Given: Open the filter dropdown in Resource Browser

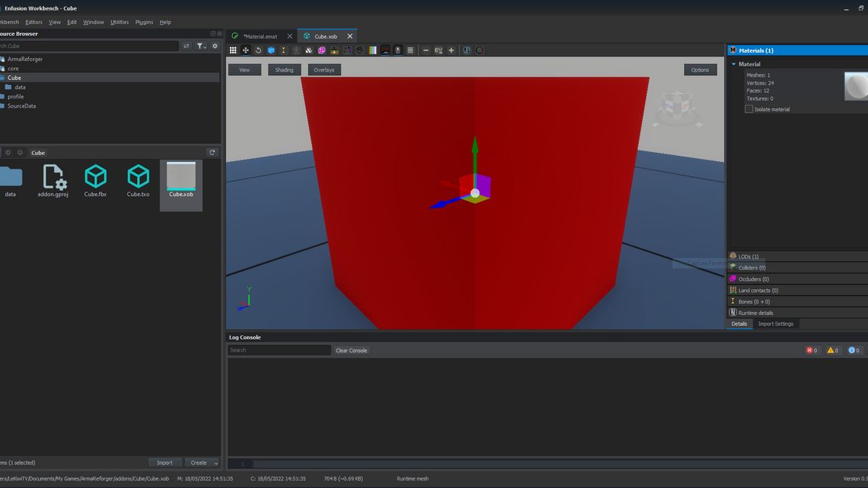Looking at the screenshot, I should 201,46.
